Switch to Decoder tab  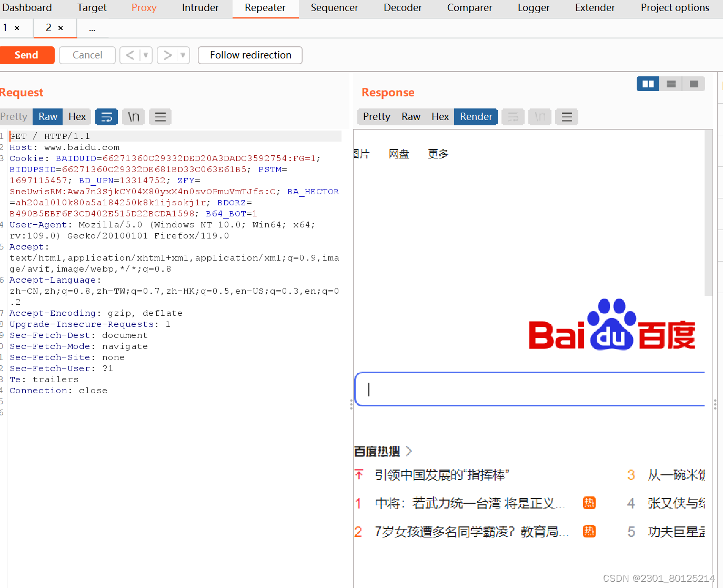tap(403, 8)
